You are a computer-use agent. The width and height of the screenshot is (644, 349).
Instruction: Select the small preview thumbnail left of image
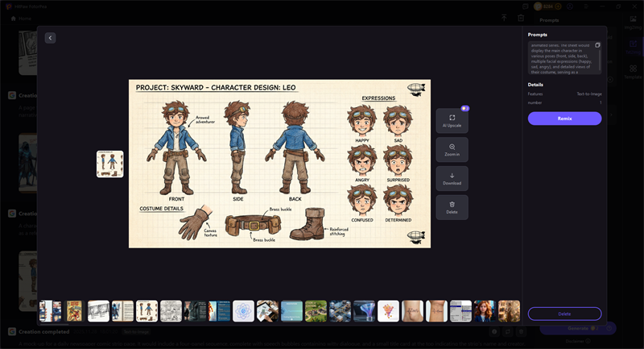click(109, 164)
